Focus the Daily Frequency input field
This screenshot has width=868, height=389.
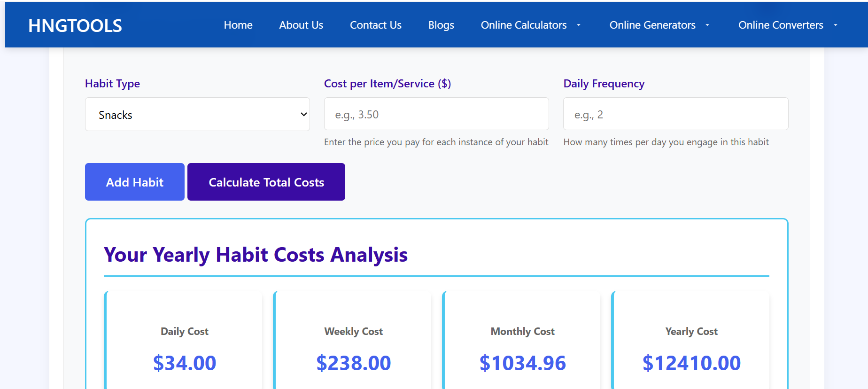[675, 114]
